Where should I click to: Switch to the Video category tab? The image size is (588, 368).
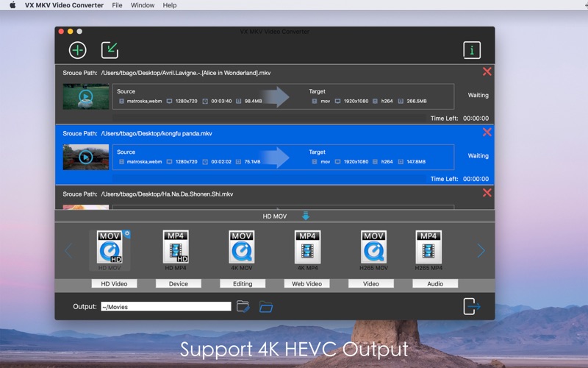[371, 283]
